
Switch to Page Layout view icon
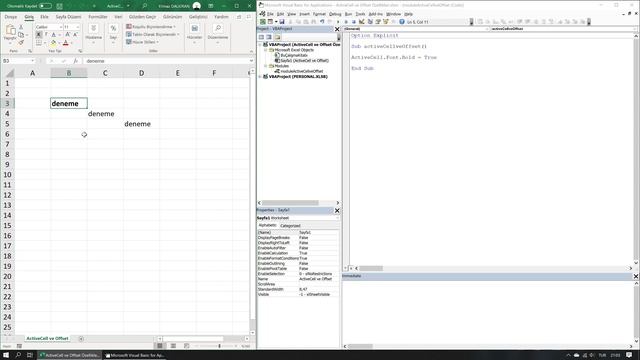(173, 346)
